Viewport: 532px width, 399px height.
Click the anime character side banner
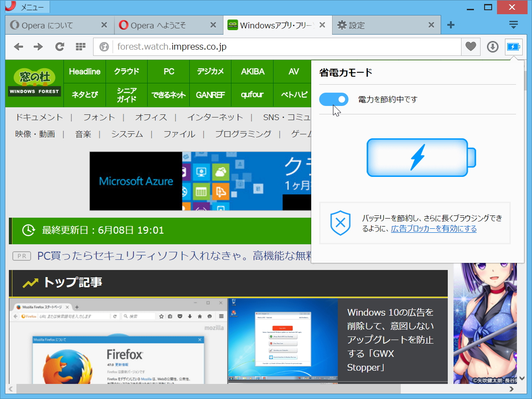pos(485,323)
